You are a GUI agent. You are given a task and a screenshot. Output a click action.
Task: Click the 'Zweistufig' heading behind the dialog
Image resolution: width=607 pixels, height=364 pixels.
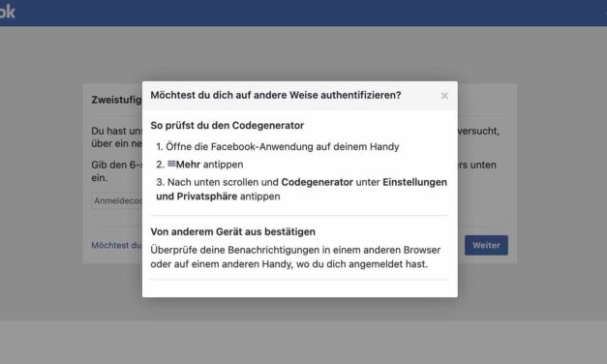click(116, 100)
